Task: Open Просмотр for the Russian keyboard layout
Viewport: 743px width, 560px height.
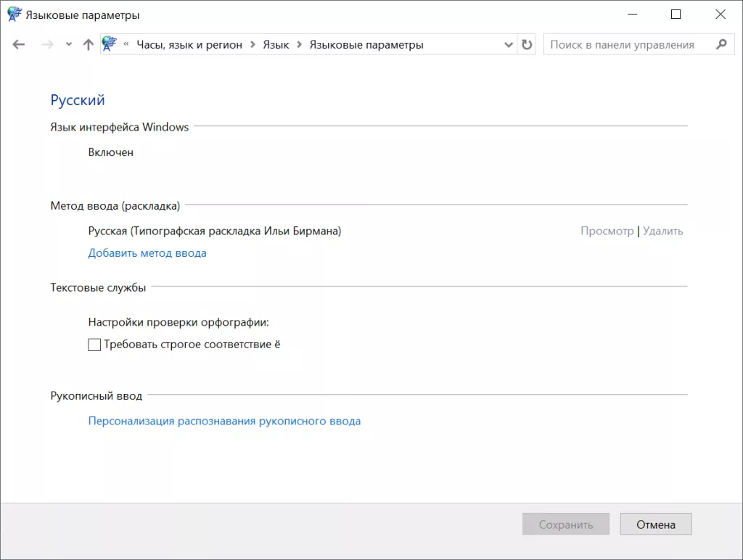Action: [x=607, y=231]
